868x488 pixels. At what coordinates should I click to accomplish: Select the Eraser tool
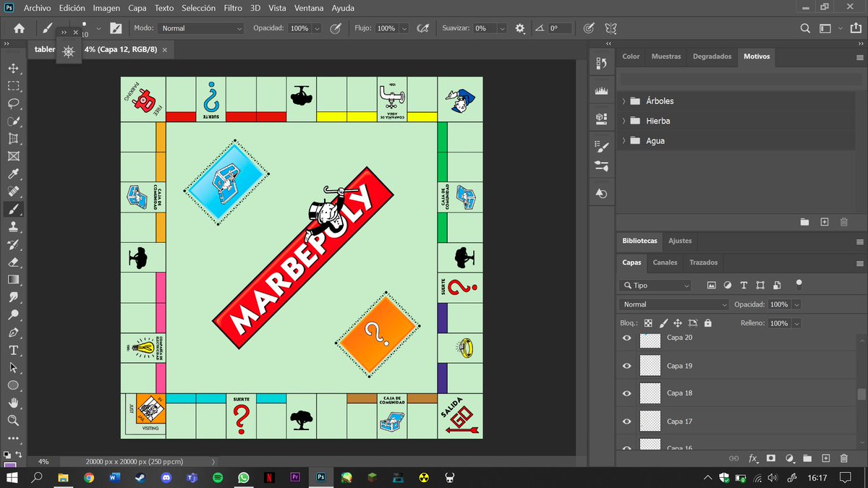[13, 262]
